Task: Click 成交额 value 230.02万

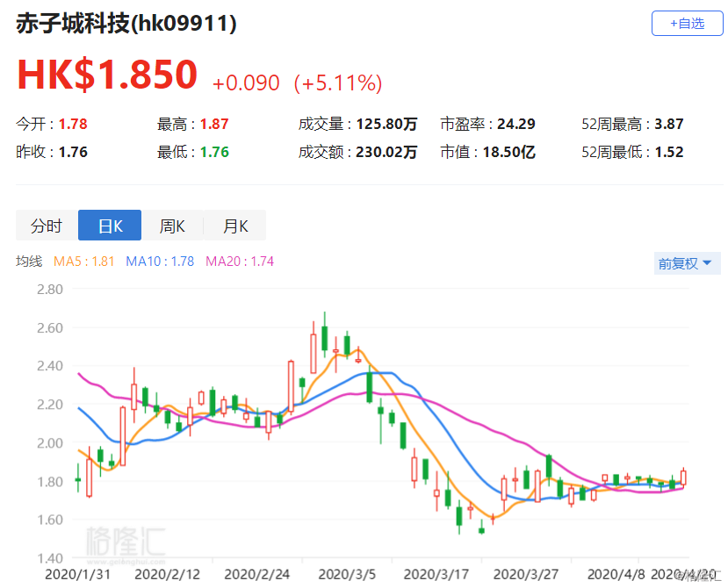Action: click(386, 152)
